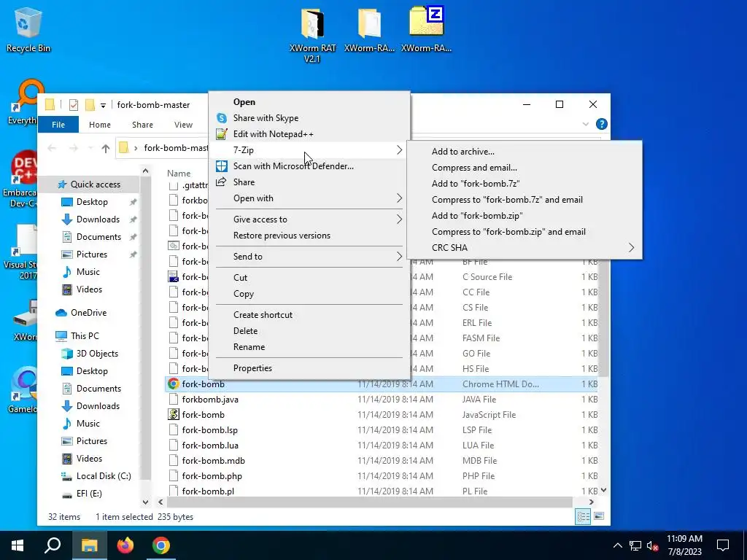747x560 pixels.
Task: Expand the ribbon chevron
Action: pyautogui.click(x=586, y=124)
